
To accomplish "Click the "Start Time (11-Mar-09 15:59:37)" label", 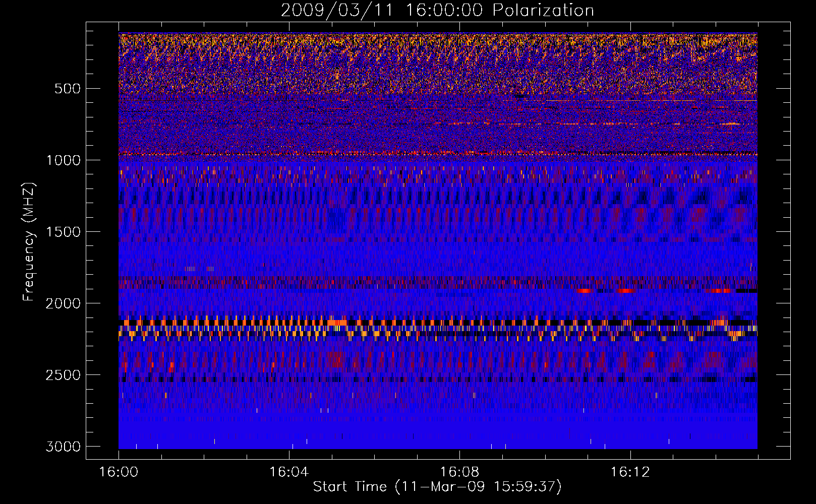I will pyautogui.click(x=437, y=487).
